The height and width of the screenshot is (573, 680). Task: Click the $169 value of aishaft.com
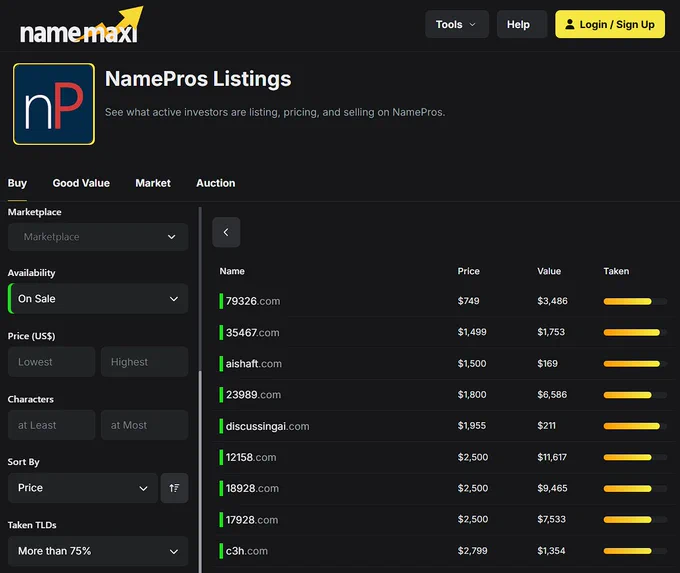[547, 363]
